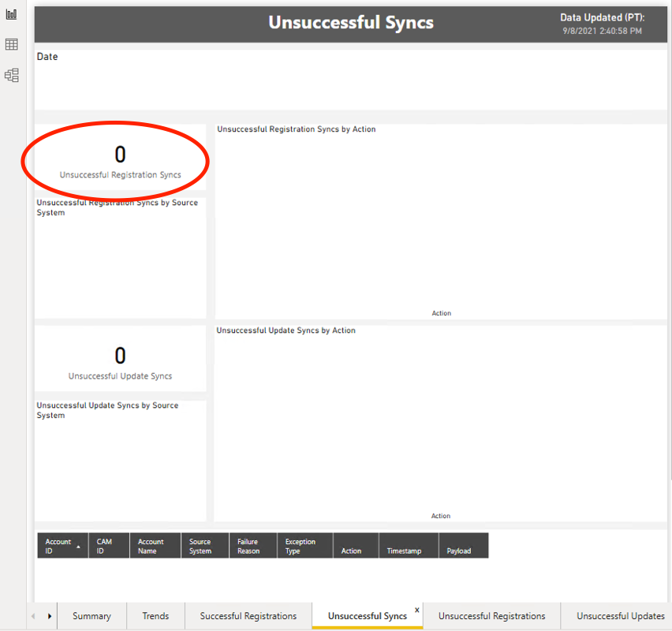Click the page tabs scroll-right arrow

pyautogui.click(x=49, y=616)
